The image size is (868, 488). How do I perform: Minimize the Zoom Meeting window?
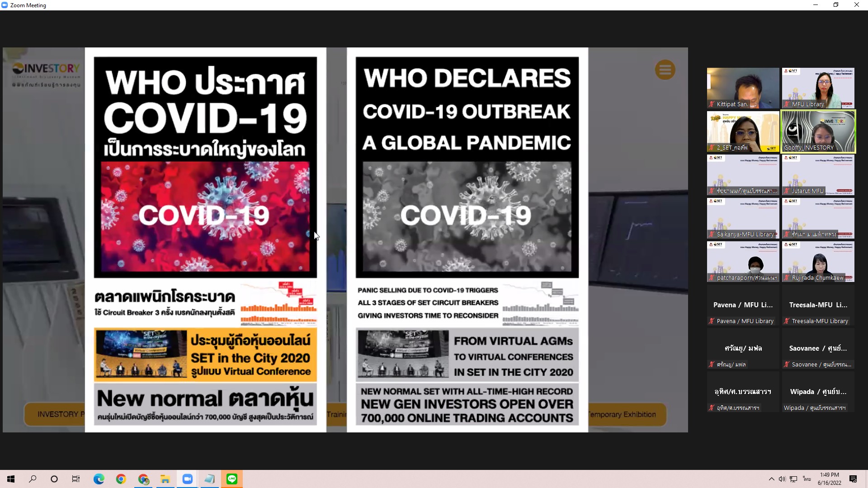point(816,5)
